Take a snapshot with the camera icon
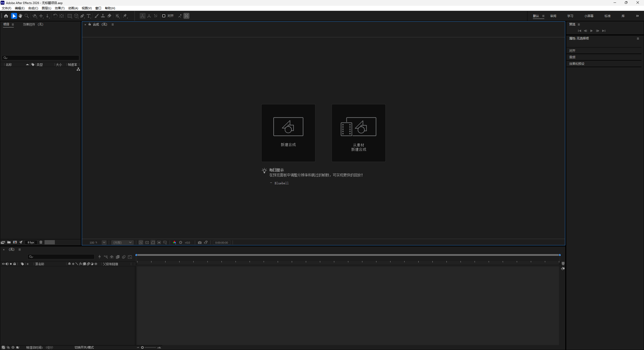Image resolution: width=644 pixels, height=350 pixels. coord(200,243)
